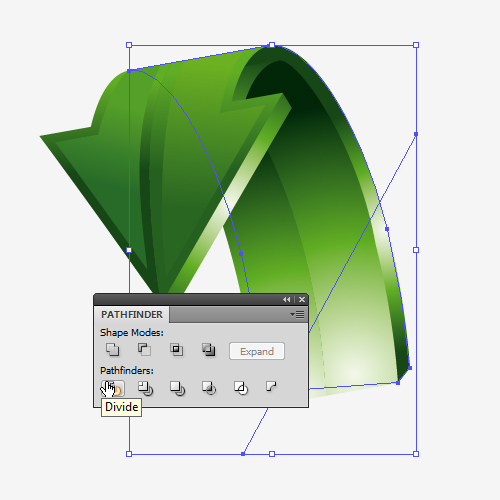Click the Trim pathfinder icon
Viewport: 500px width, 500px height.
point(145,388)
